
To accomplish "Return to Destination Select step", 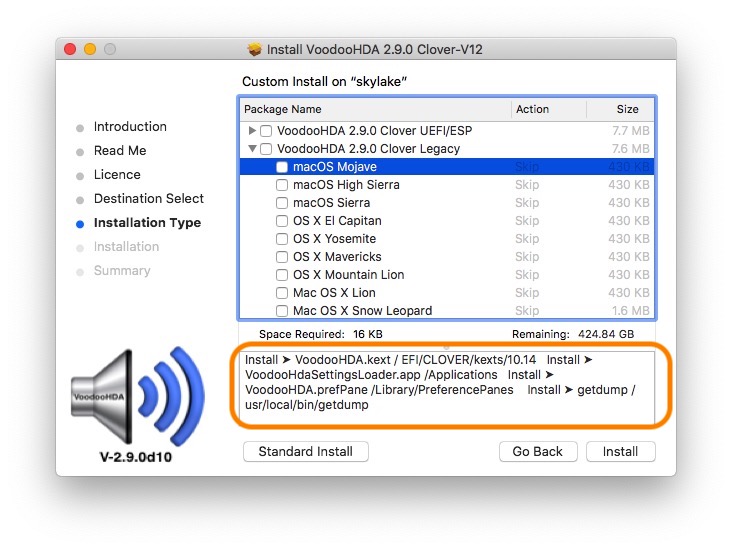I will click(x=149, y=198).
